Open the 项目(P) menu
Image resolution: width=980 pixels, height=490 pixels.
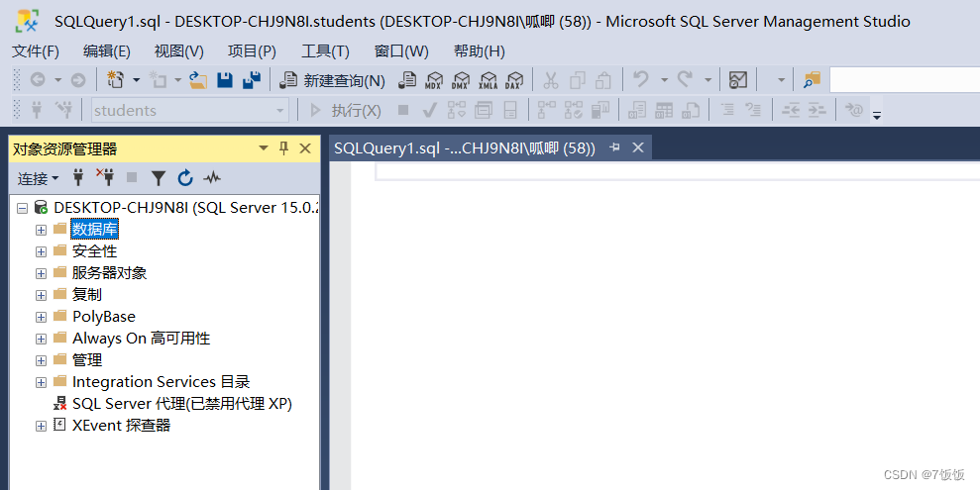pos(252,51)
